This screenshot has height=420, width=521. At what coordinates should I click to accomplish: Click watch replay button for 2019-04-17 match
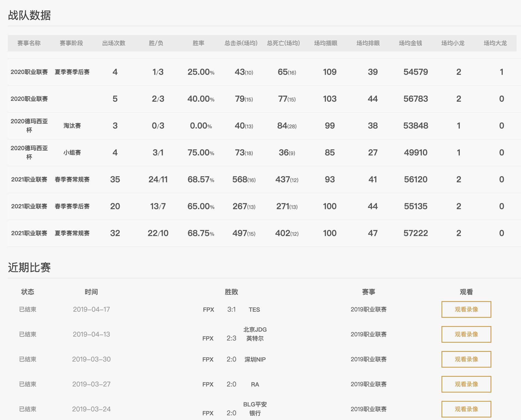[x=466, y=309]
